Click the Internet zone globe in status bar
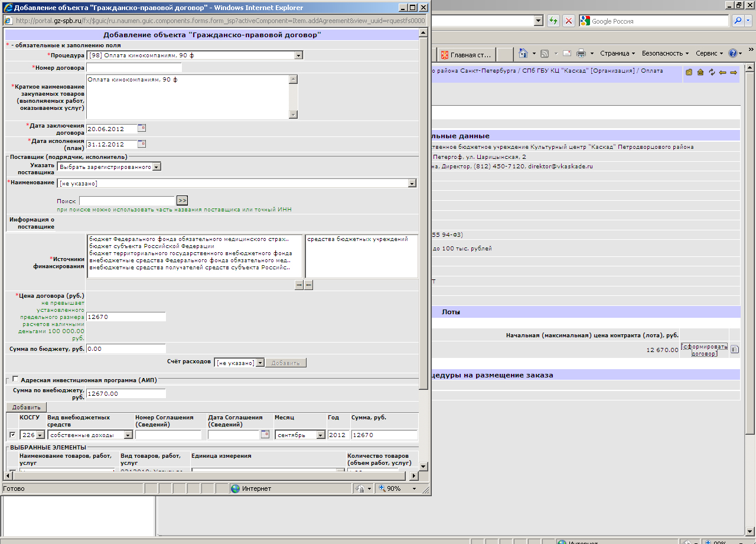 tap(235, 488)
